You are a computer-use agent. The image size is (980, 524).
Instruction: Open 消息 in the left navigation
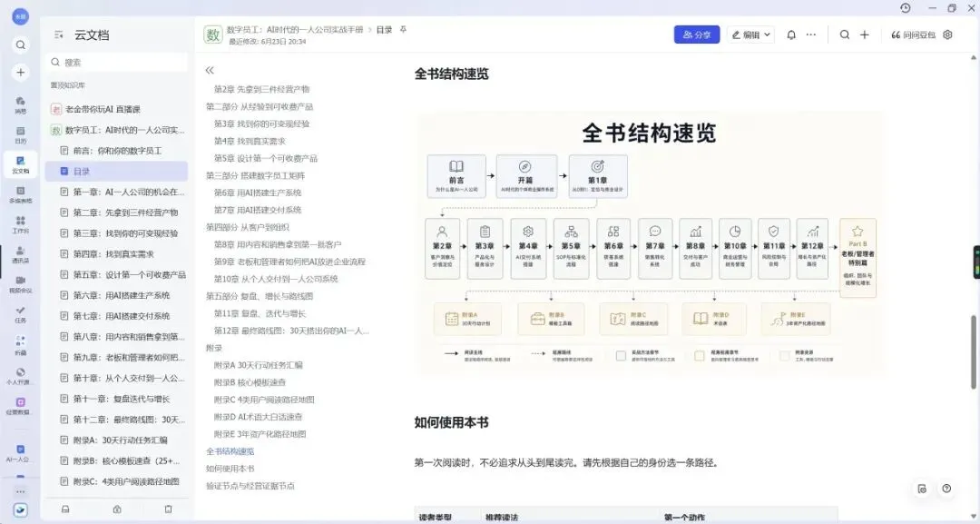[x=21, y=104]
